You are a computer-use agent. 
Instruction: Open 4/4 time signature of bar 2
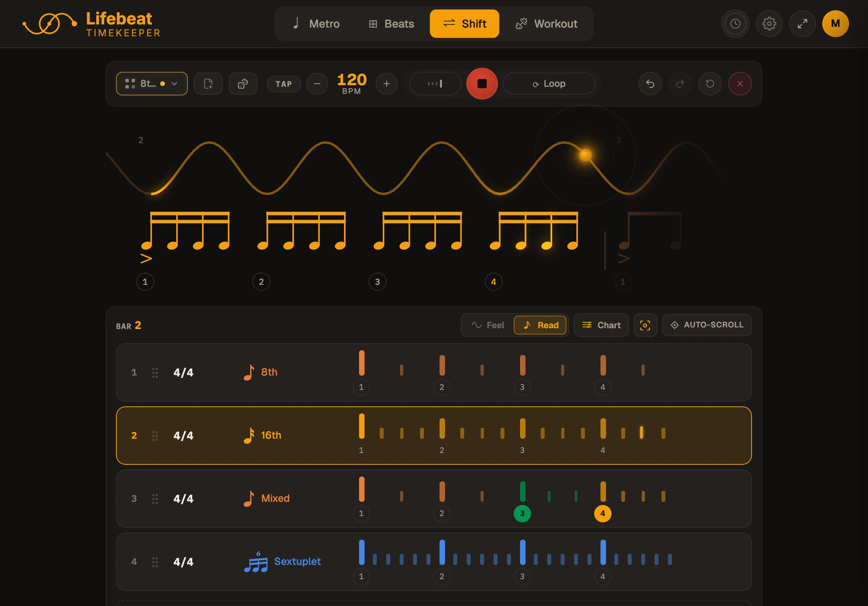click(x=183, y=436)
